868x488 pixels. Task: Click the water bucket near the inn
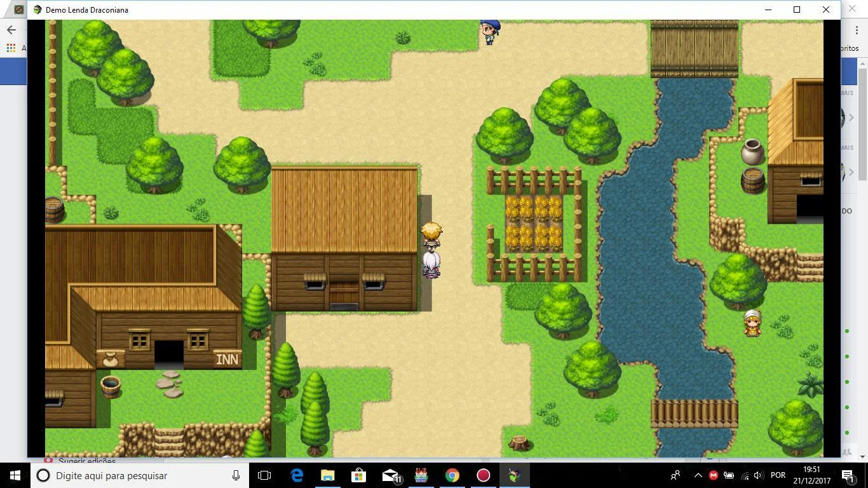[x=111, y=386]
